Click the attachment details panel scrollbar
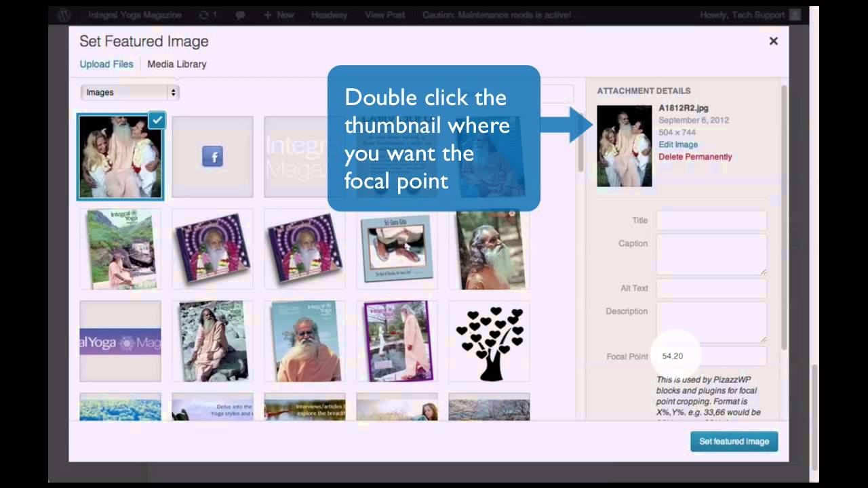Viewport: 868px width, 488px height. tap(785, 217)
